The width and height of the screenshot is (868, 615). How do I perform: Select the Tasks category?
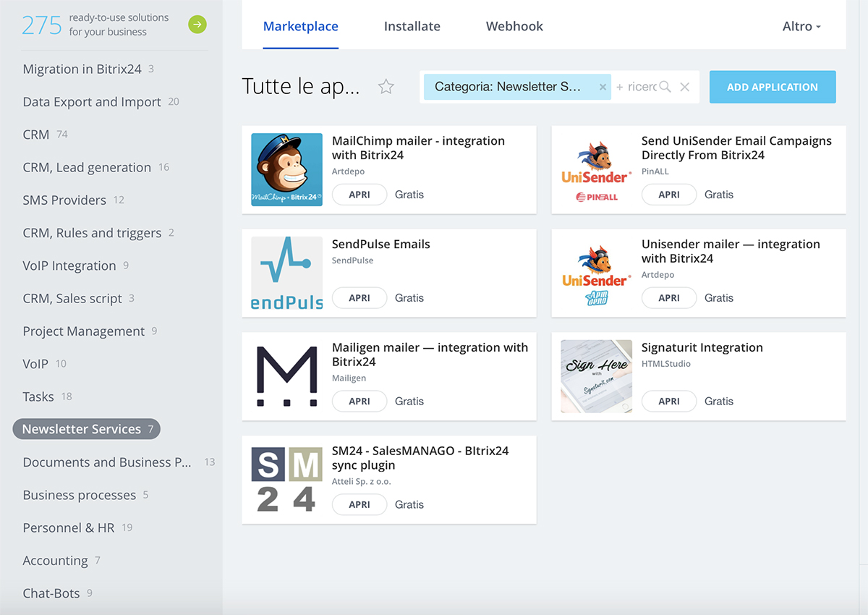47,396
